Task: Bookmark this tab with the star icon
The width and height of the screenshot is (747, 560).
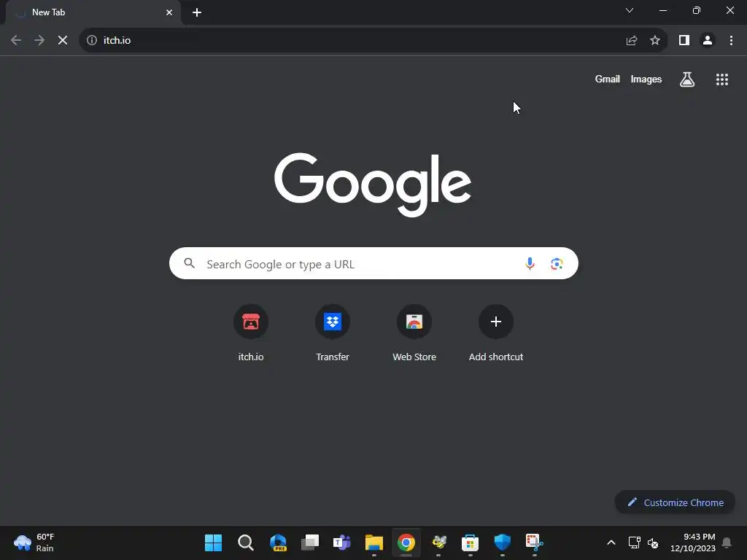Action: tap(655, 41)
